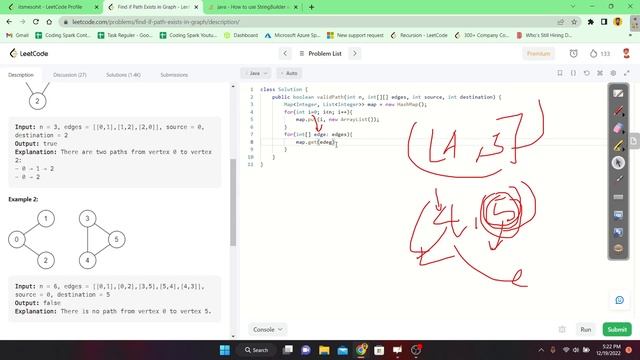The width and height of the screenshot is (640, 360).
Task: Activate the mouse pointer cursor tool
Action: pyautogui.click(x=618, y=162)
